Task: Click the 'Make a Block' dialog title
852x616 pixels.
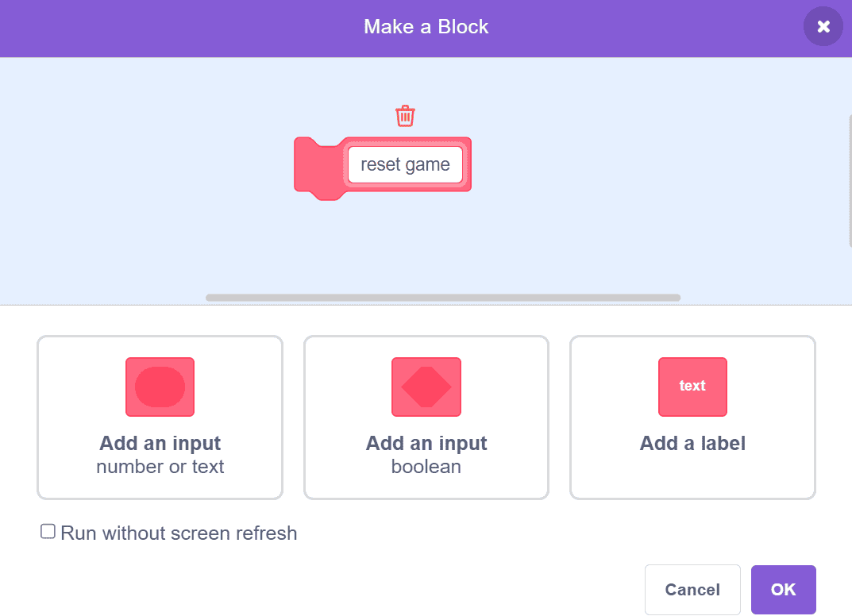Action: (x=426, y=27)
